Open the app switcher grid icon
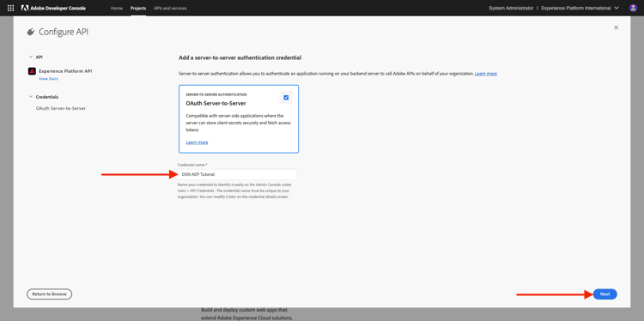Screen dimensions: 644x321 pyautogui.click(x=10, y=8)
